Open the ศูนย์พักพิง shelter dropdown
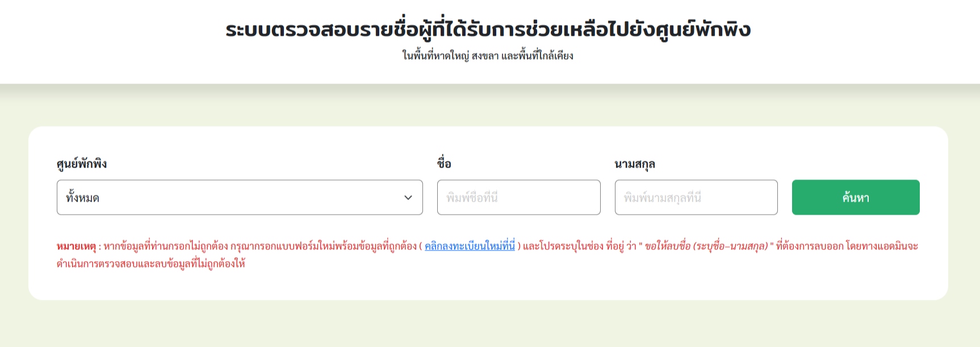This screenshot has width=980, height=347. [238, 198]
